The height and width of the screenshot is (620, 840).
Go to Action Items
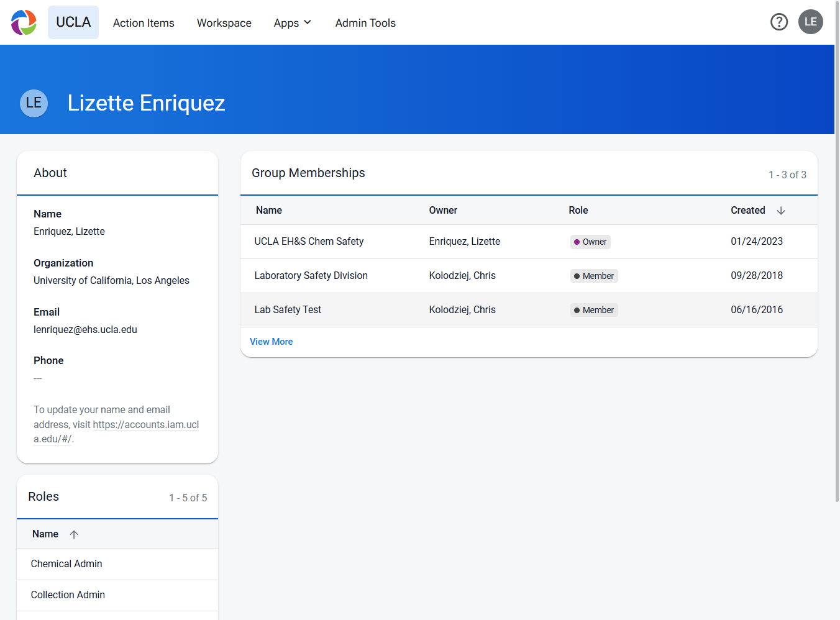[144, 23]
